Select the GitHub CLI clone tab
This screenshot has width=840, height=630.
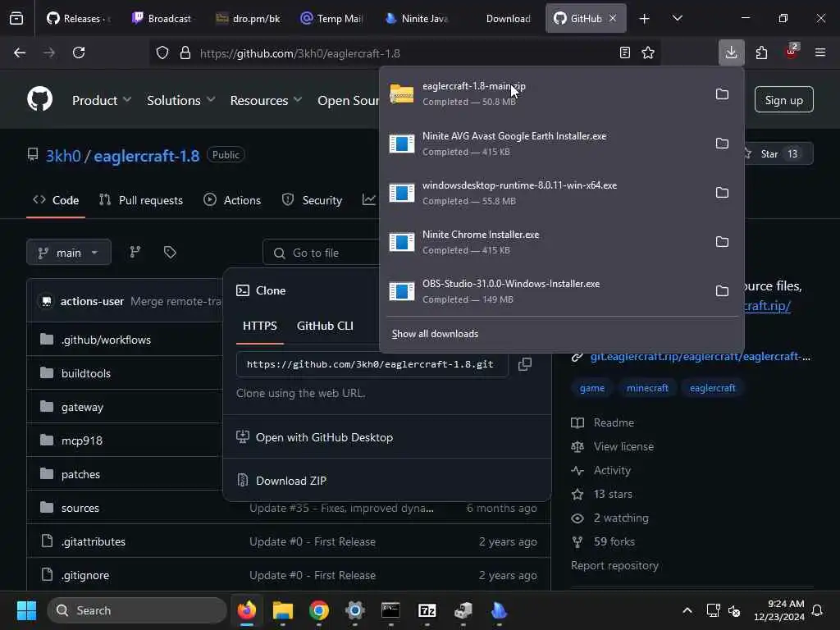(x=325, y=326)
